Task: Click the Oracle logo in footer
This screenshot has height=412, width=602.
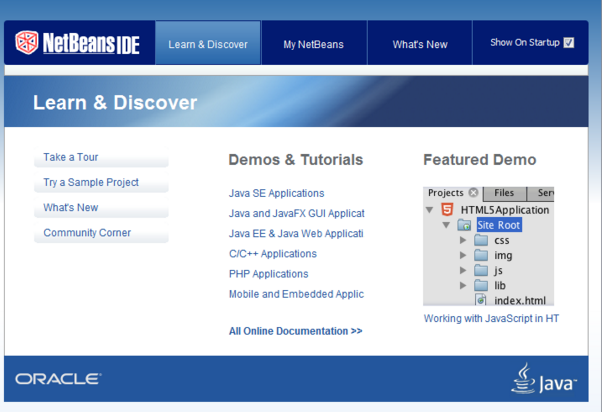Action: pos(58,379)
